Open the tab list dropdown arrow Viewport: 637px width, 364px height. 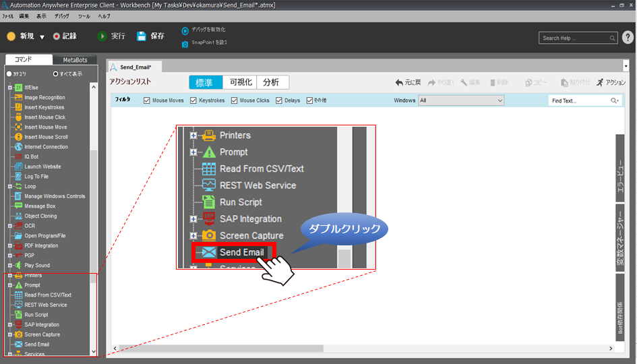[x=626, y=66]
